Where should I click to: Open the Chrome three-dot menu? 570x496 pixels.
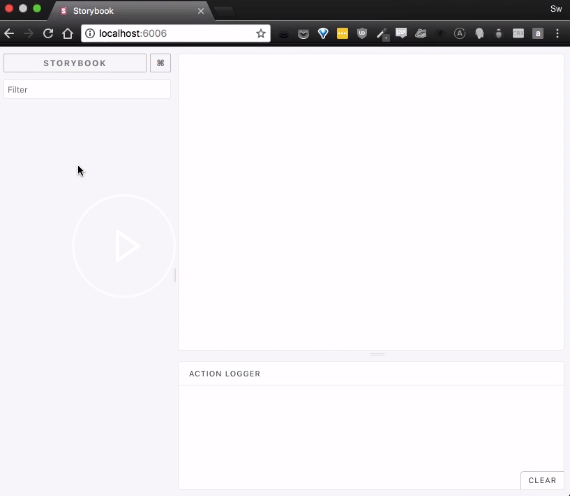point(557,33)
